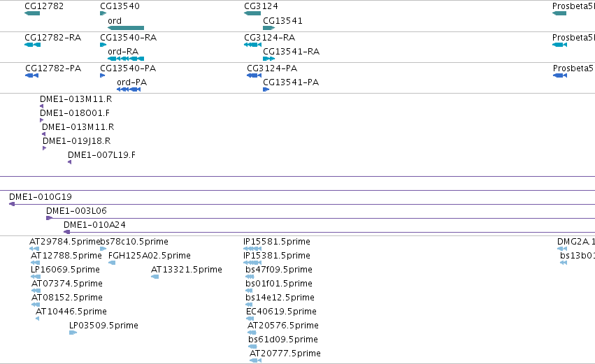The width and height of the screenshot is (595, 364).
Task: Select the IP15581.5prime EST glyph
Action: (x=252, y=249)
